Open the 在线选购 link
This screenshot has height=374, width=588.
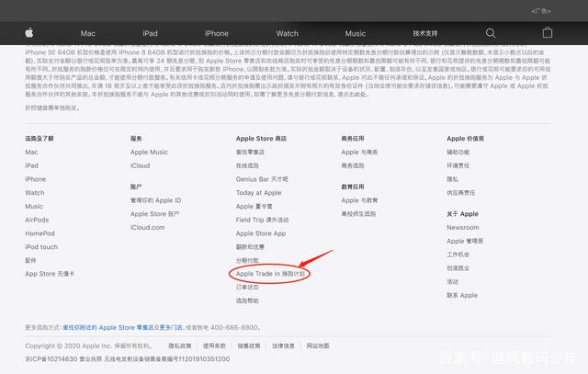[247, 165]
